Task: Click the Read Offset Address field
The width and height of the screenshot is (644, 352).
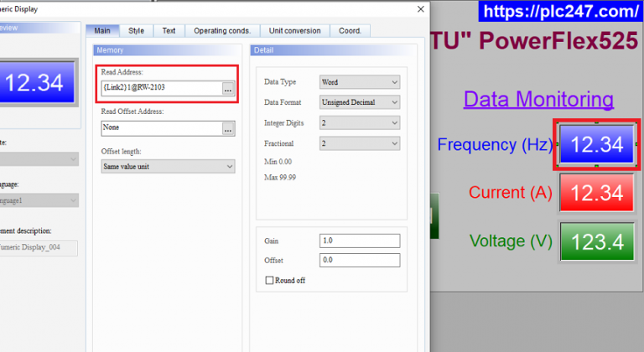Action: tap(162, 128)
